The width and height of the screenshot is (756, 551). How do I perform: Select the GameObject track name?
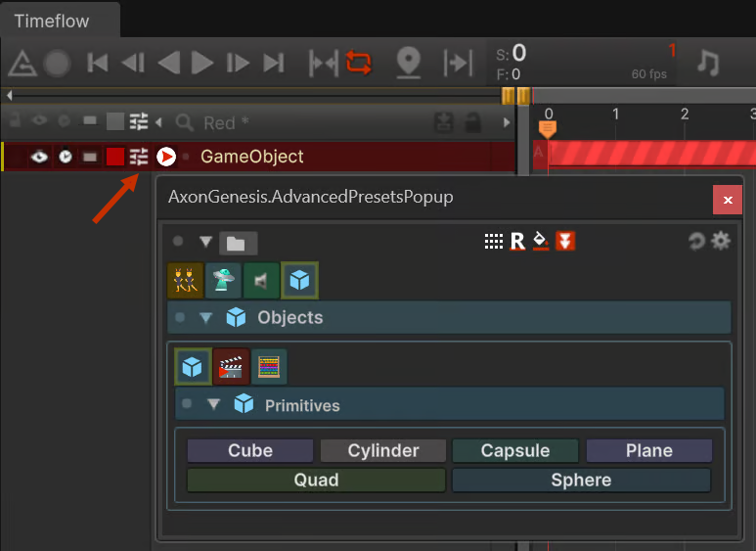[x=251, y=157]
